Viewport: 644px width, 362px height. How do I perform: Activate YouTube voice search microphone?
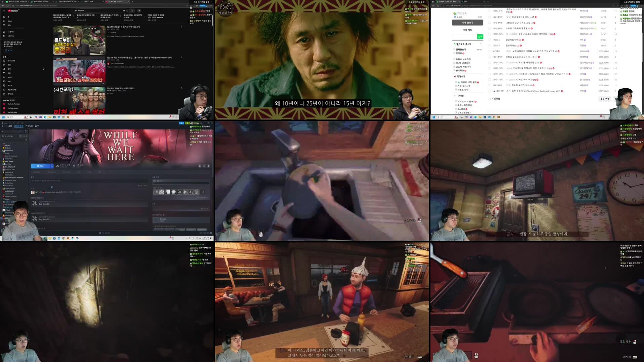point(139,10)
